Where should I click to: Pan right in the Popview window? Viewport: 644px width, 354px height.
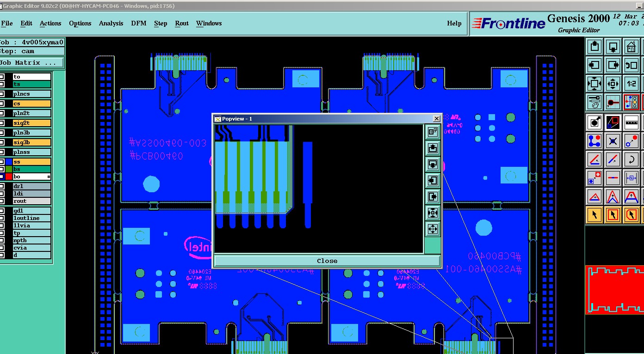433,196
